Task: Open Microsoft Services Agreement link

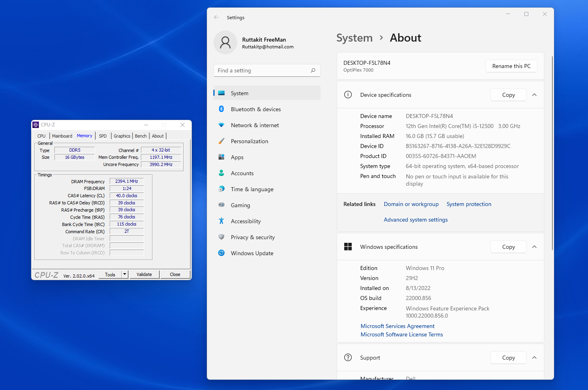Action: click(x=397, y=326)
